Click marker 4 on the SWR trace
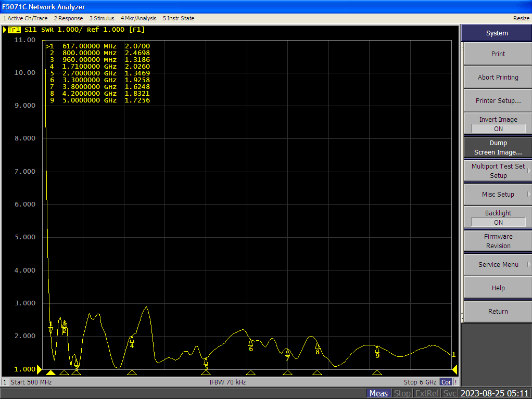The image size is (532, 399). (132, 340)
